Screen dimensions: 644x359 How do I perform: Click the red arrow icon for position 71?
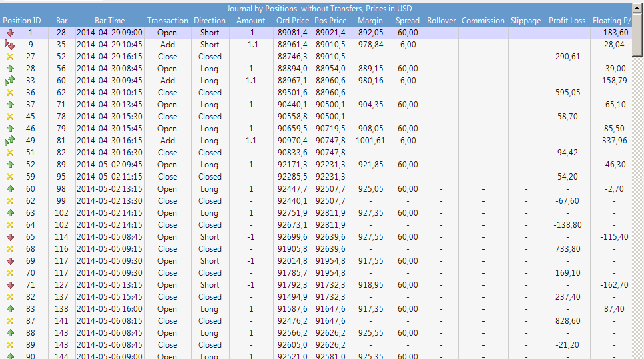[x=10, y=285]
